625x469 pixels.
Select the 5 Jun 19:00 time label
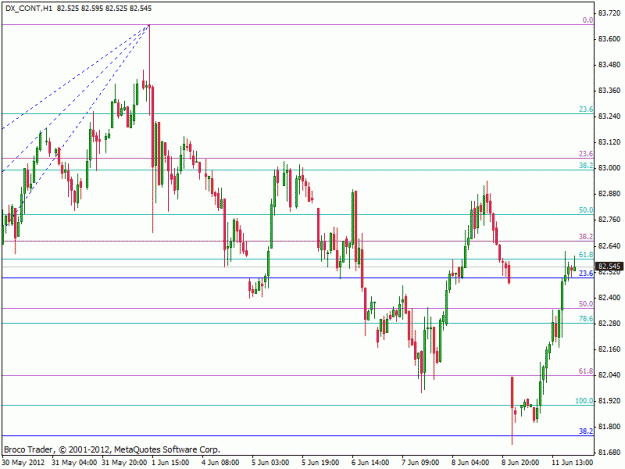pos(320,463)
